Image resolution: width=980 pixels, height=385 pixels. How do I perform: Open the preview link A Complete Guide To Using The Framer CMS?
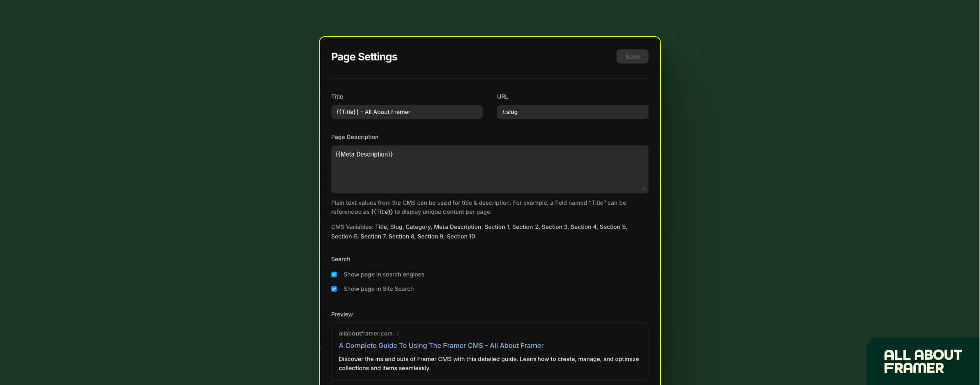pos(441,345)
